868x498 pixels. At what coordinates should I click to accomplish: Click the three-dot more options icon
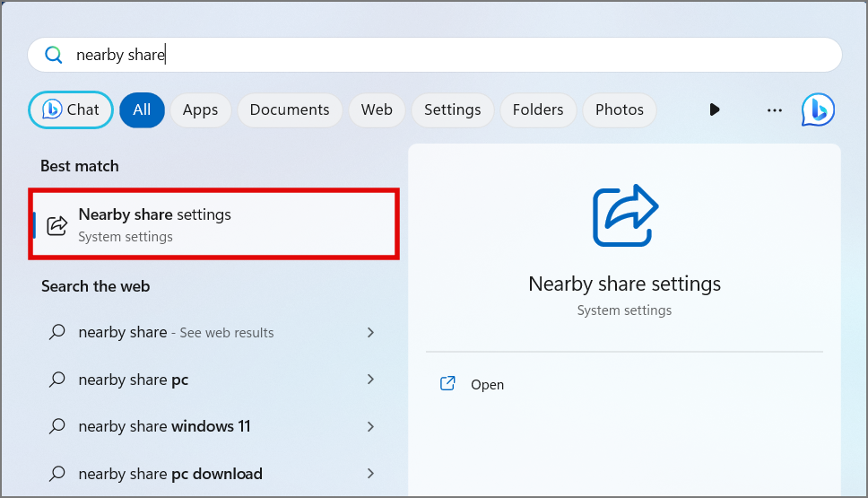775,109
